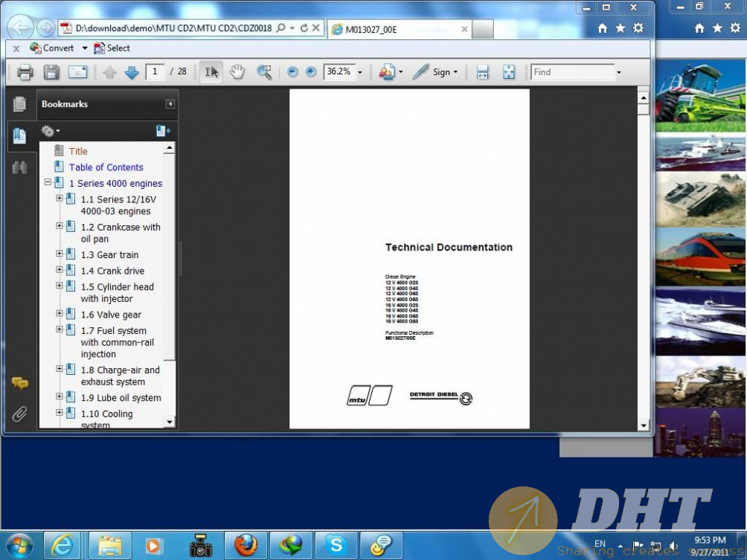
Task: Open the Convert dropdown arrow
Action: (85, 48)
